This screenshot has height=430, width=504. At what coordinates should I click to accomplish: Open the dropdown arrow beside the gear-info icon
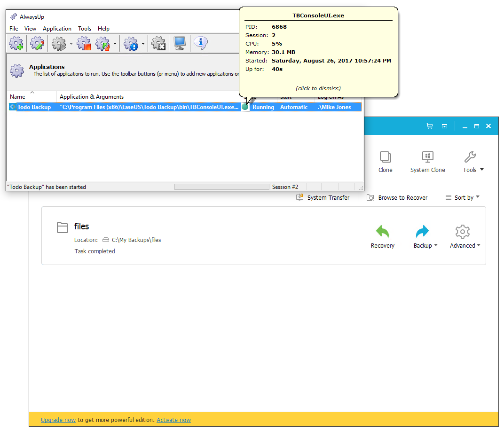click(x=143, y=43)
